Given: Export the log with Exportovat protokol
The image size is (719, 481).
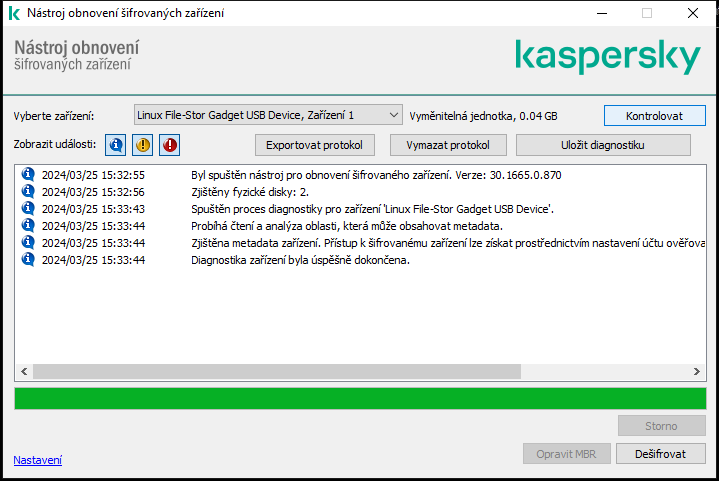Looking at the screenshot, I should click(315, 145).
